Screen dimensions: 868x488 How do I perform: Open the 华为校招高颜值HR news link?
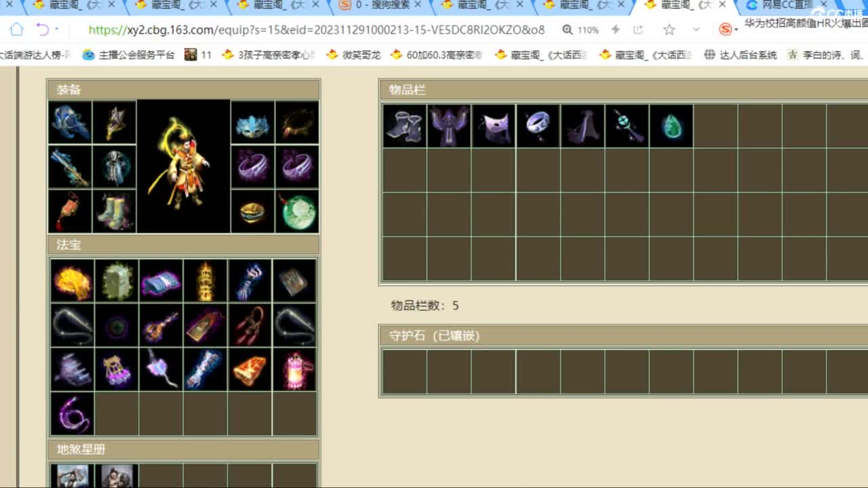tap(806, 23)
